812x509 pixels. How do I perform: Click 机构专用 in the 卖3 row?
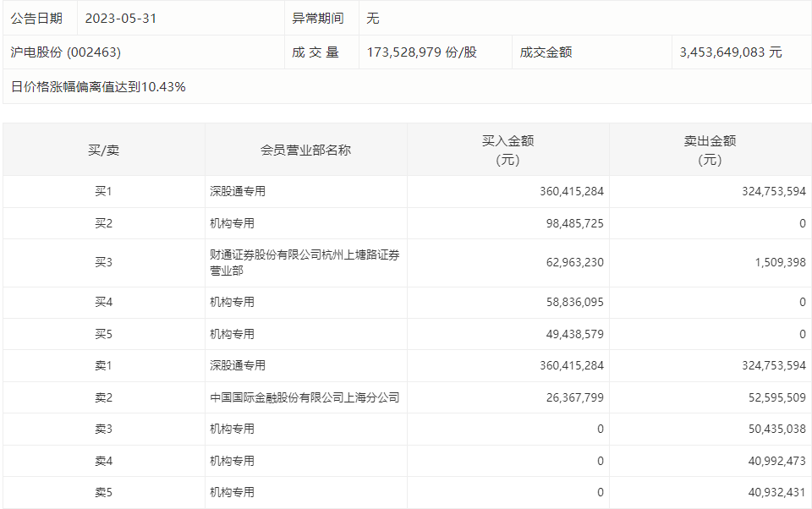point(232,430)
